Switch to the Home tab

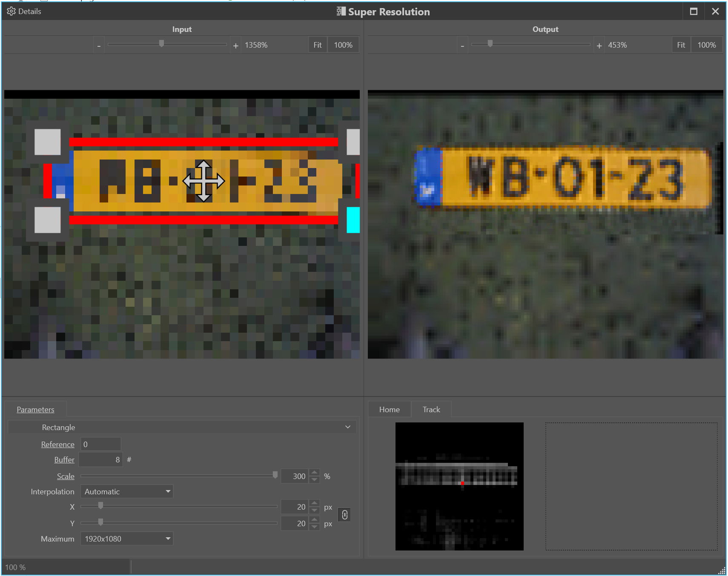389,409
